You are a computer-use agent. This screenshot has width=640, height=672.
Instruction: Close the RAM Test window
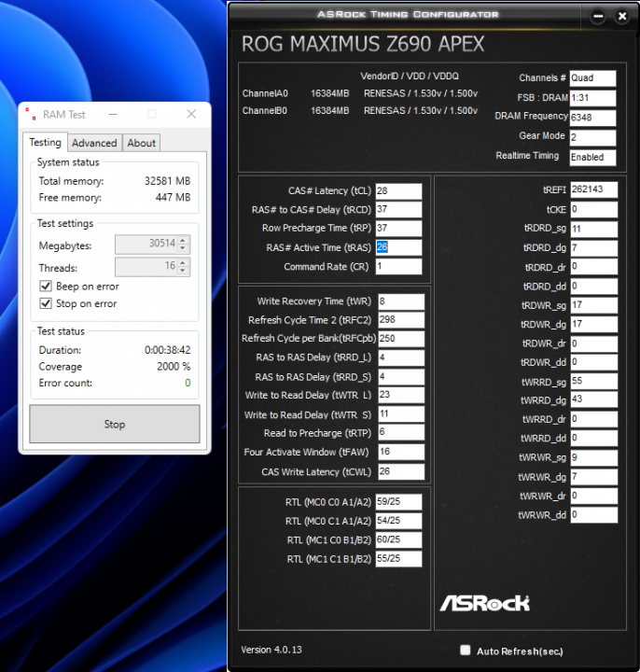tap(191, 114)
